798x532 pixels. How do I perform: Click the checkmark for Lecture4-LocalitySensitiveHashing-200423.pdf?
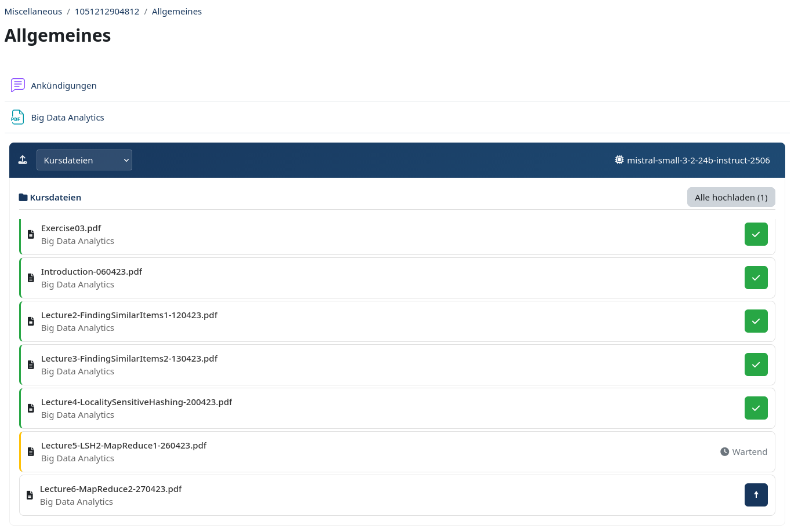point(756,408)
